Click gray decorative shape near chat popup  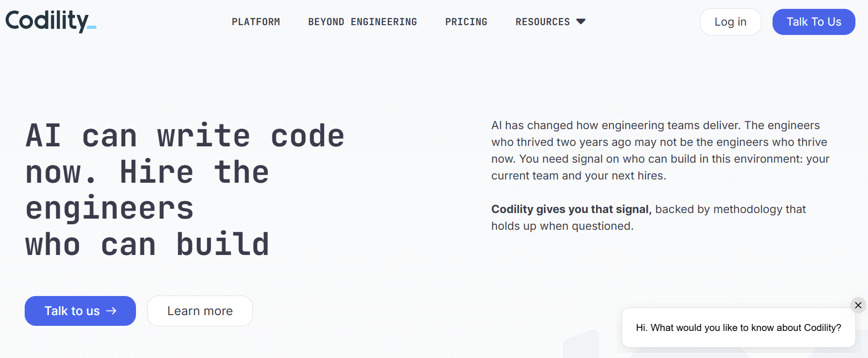coord(581,344)
